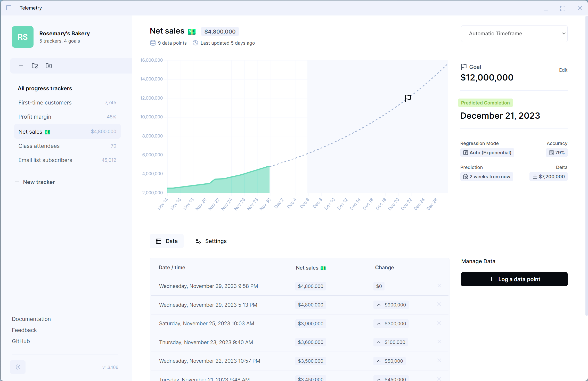Open the GitHub link
This screenshot has height=381, width=588.
(x=21, y=341)
